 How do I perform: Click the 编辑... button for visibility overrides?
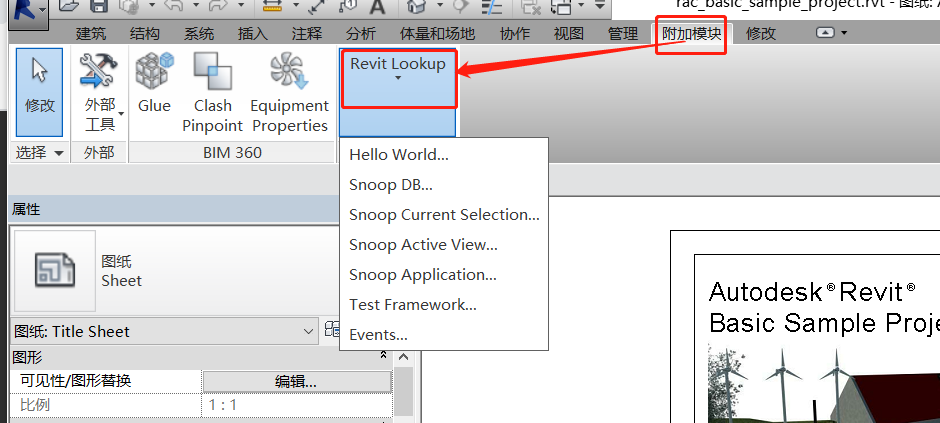(297, 381)
